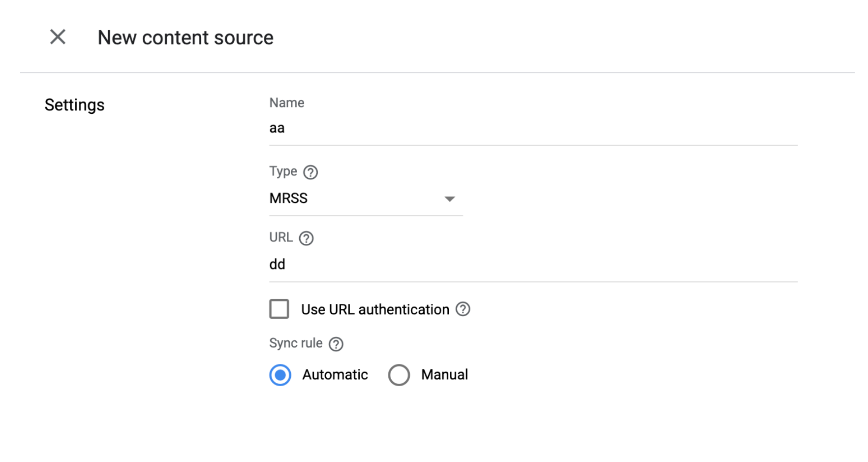
Task: Click the "New content source" heading
Action: [186, 38]
